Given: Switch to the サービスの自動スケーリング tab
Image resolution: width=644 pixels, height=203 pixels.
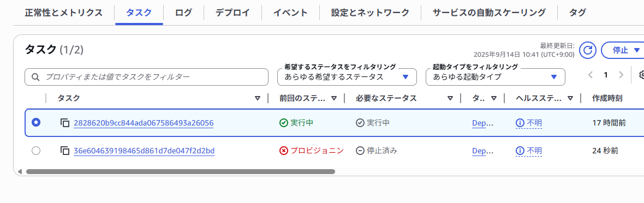Looking at the screenshot, I should (489, 13).
